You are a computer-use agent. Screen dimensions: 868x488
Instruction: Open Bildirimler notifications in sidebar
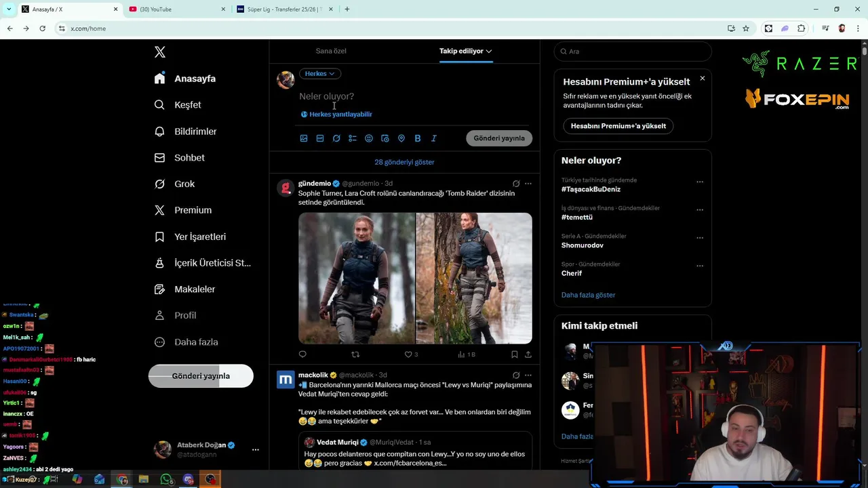pyautogui.click(x=186, y=131)
